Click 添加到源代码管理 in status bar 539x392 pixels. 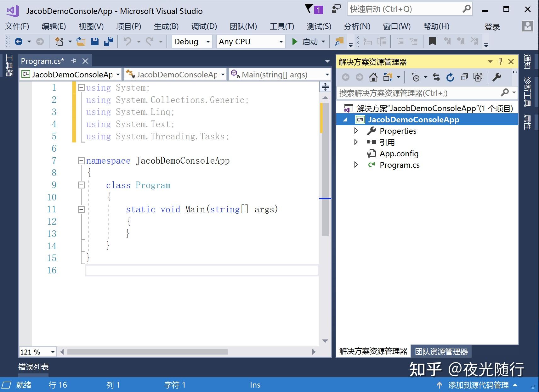point(478,385)
